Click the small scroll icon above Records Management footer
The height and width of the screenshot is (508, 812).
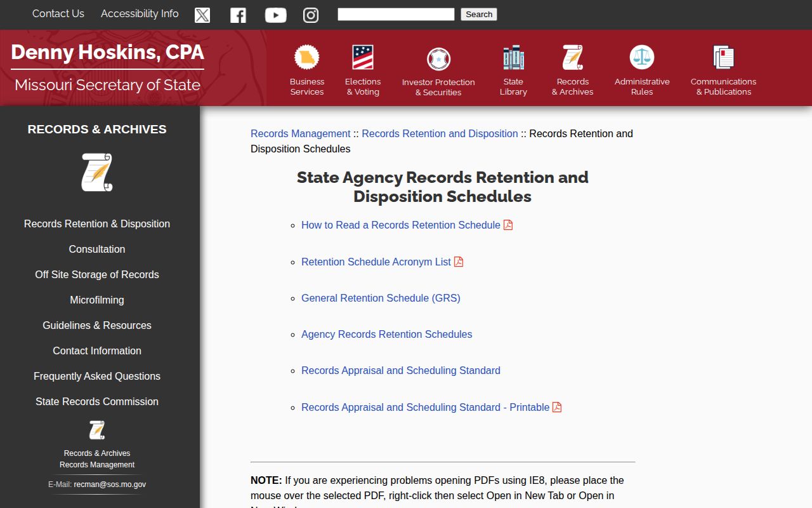(97, 430)
